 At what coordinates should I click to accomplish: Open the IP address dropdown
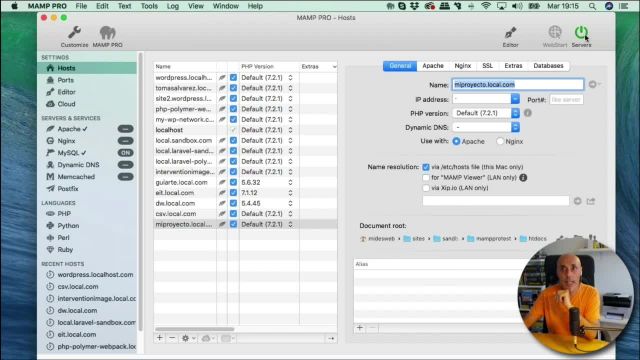pos(515,99)
